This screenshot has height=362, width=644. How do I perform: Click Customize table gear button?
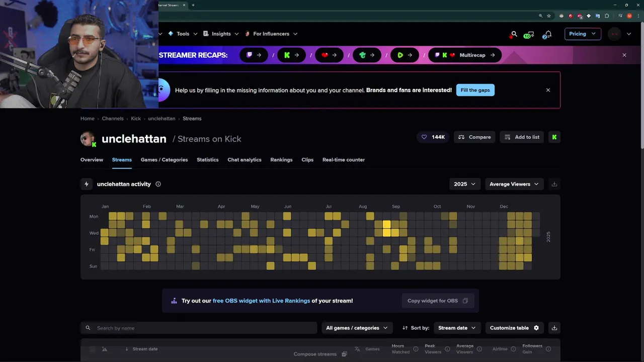514,328
